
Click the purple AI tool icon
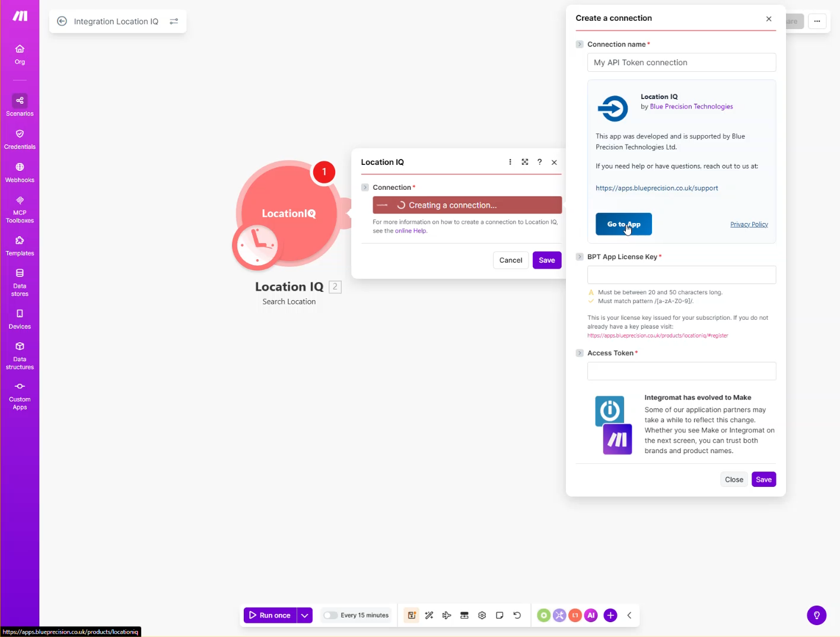tap(591, 615)
